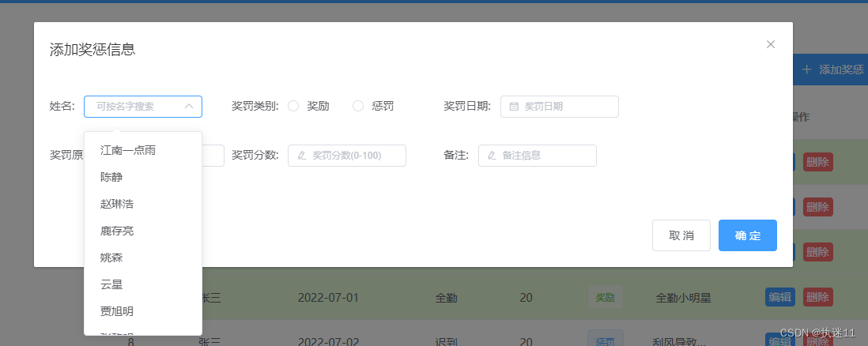
Task: Click the 取消 button
Action: click(681, 235)
